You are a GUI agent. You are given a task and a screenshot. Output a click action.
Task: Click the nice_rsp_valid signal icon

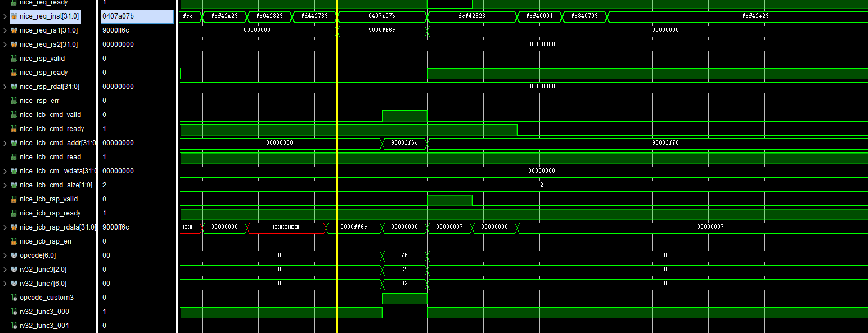point(14,58)
